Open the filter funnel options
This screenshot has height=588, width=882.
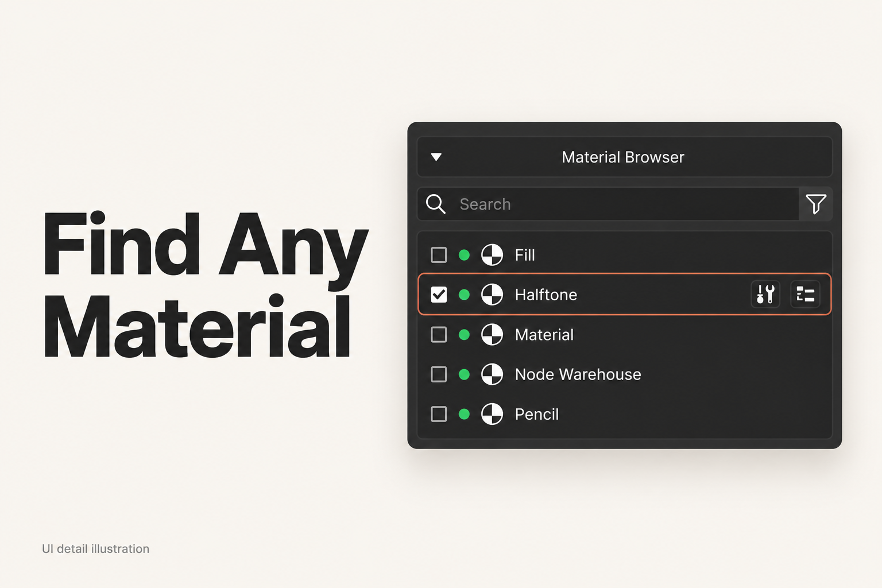tap(815, 204)
